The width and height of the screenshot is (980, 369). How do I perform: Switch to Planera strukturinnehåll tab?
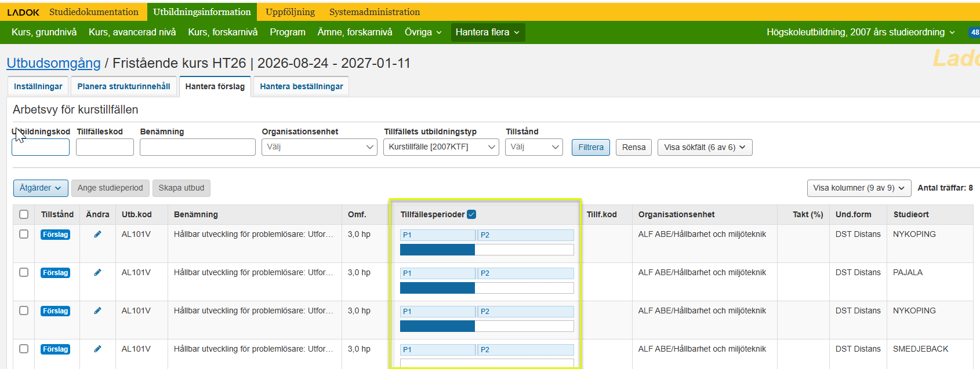(124, 86)
